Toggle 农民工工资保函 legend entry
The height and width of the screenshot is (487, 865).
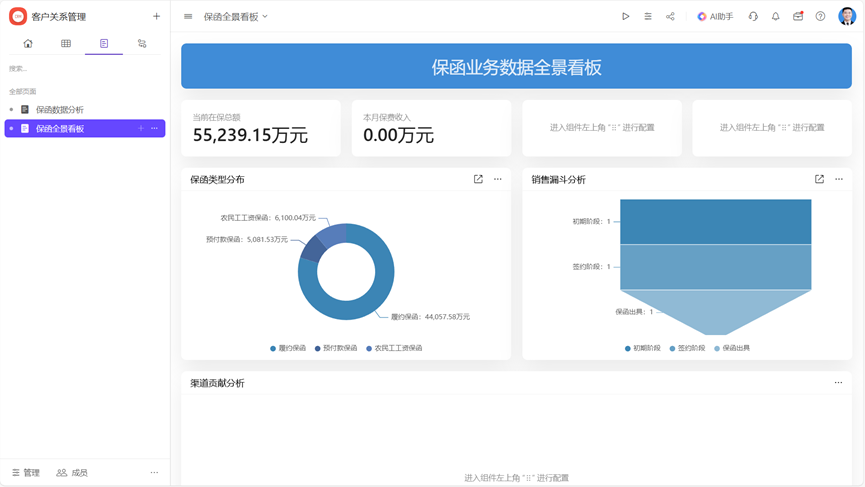[x=394, y=349]
